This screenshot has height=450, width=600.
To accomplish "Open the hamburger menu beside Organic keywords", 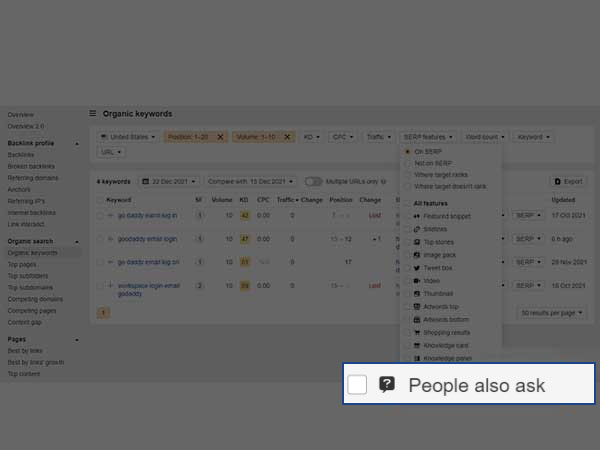I will (x=93, y=114).
